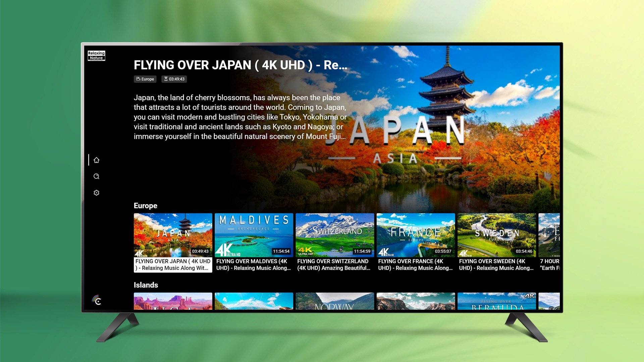Play the Flying Over Maldives video
The height and width of the screenshot is (362, 644).
pos(254,235)
